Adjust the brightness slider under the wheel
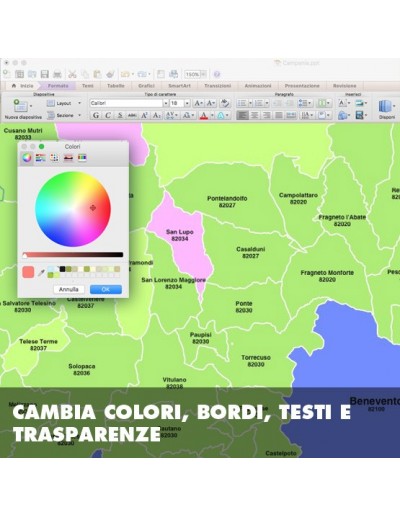400x517 pixels. pyautogui.click(x=73, y=255)
